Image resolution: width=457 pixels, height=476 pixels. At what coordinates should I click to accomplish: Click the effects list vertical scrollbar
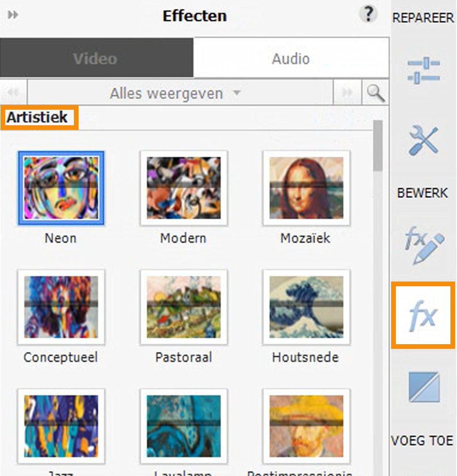378,145
